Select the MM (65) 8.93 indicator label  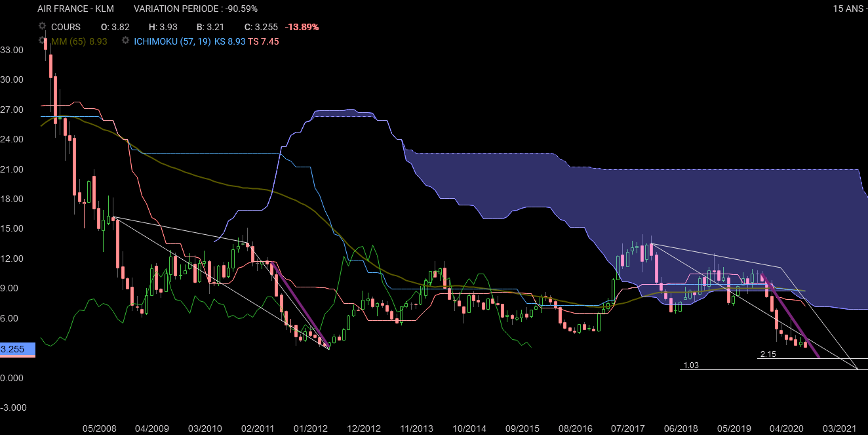79,41
